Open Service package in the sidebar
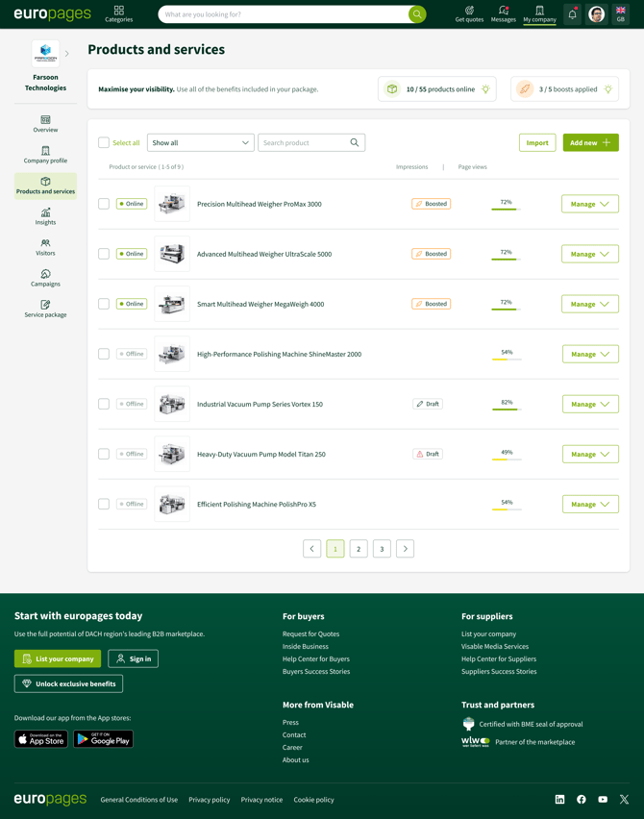Viewport: 644px width, 819px height. (x=45, y=310)
